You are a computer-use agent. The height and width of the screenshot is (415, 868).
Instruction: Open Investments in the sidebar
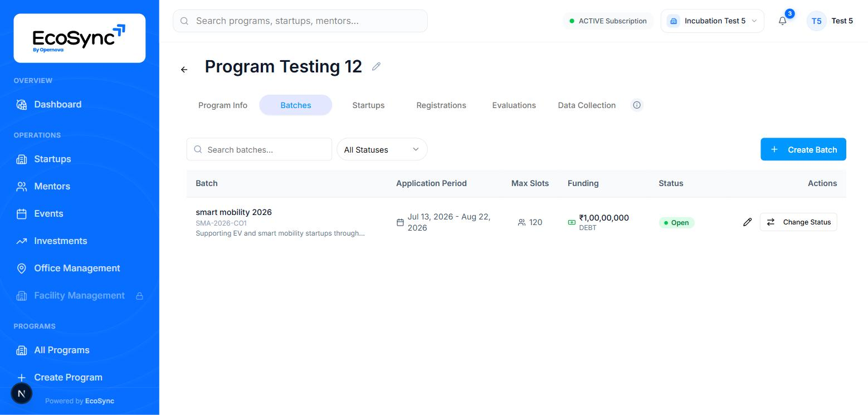(x=61, y=241)
